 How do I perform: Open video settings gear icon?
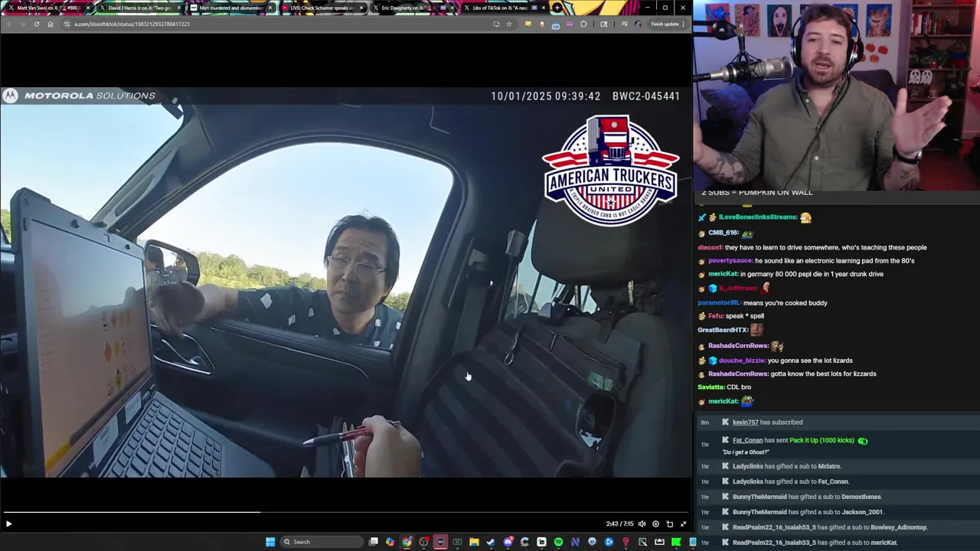pyautogui.click(x=655, y=524)
